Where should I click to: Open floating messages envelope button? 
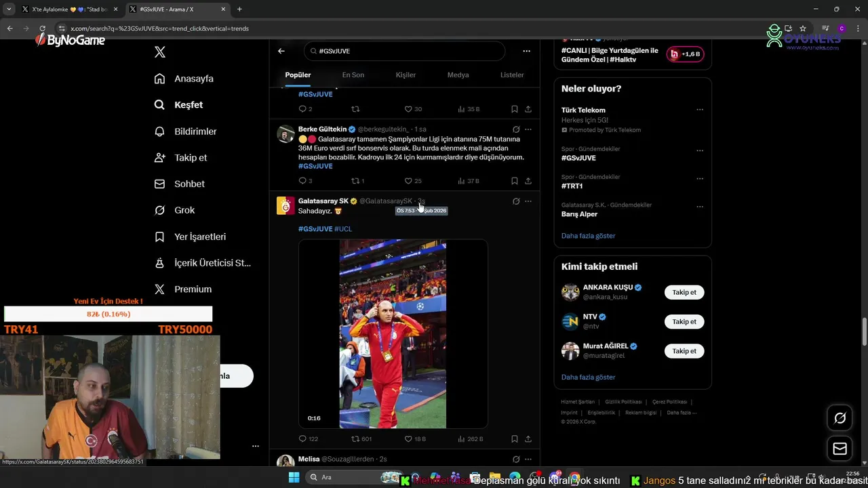(x=840, y=449)
